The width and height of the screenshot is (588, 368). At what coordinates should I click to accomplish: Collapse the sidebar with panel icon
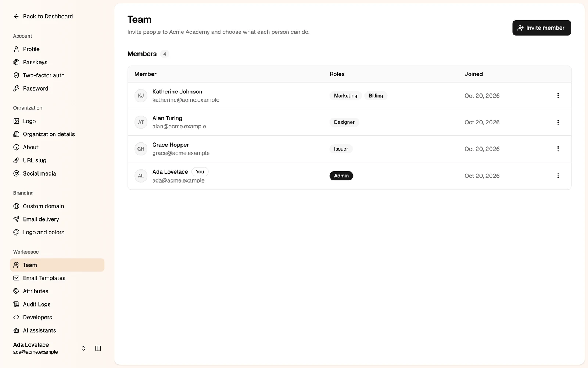[x=98, y=348]
